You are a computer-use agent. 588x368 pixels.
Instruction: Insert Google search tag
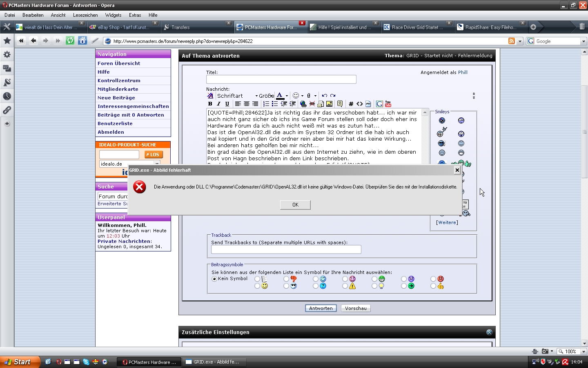[379, 104]
